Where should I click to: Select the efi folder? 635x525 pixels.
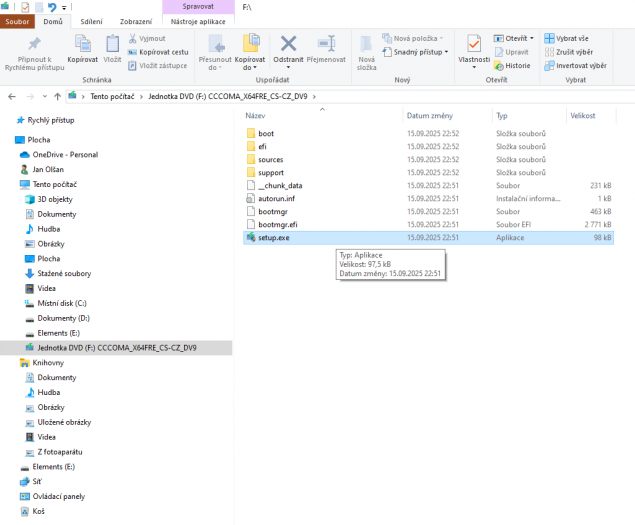coord(262,147)
